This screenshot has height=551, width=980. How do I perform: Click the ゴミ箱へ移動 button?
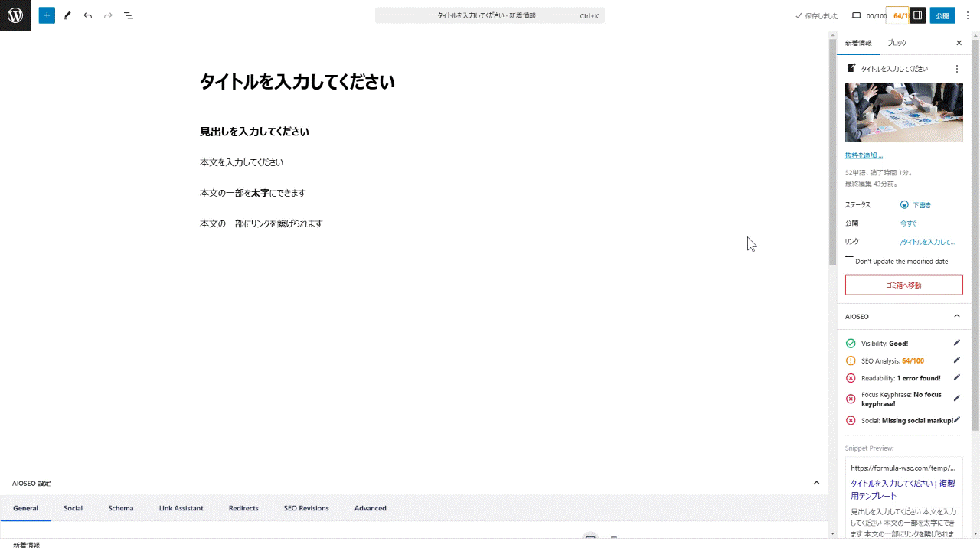903,285
